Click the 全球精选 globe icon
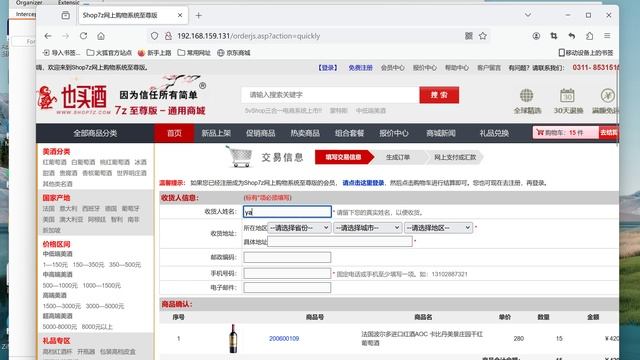 click(527, 96)
